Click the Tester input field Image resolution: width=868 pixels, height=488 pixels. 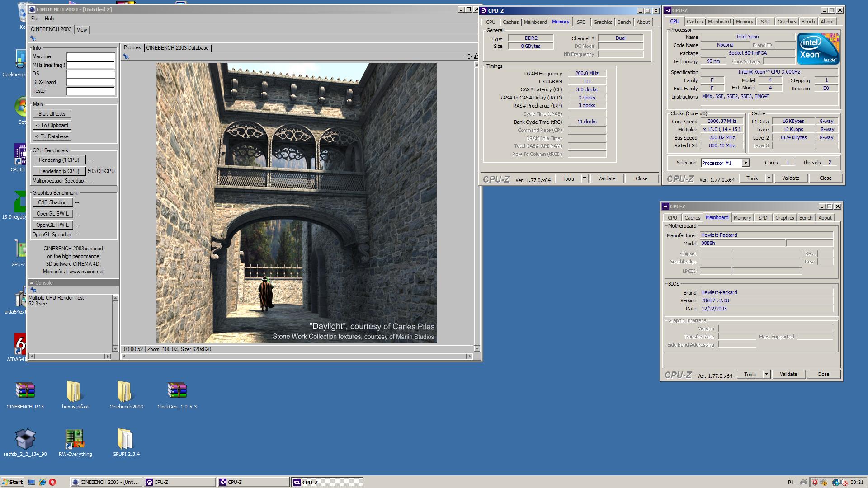pyautogui.click(x=91, y=91)
